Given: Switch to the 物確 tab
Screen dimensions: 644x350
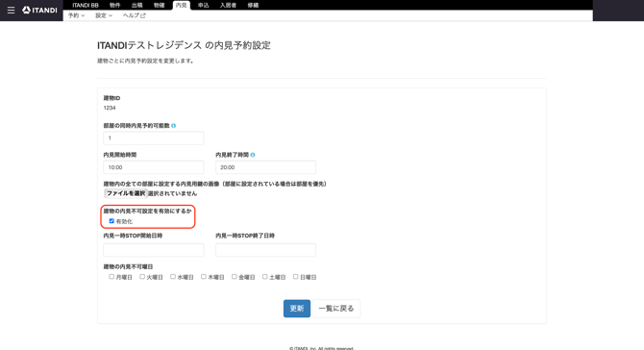Looking at the screenshot, I should click(159, 5).
